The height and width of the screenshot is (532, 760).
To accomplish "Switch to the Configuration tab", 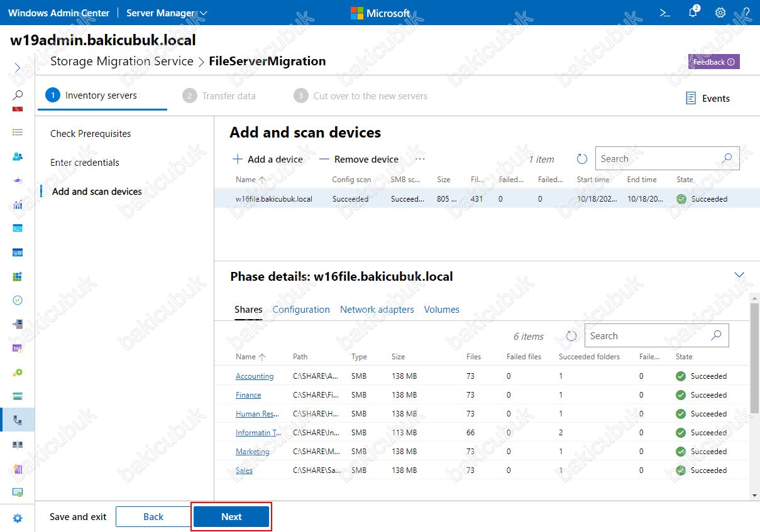I will [x=301, y=310].
